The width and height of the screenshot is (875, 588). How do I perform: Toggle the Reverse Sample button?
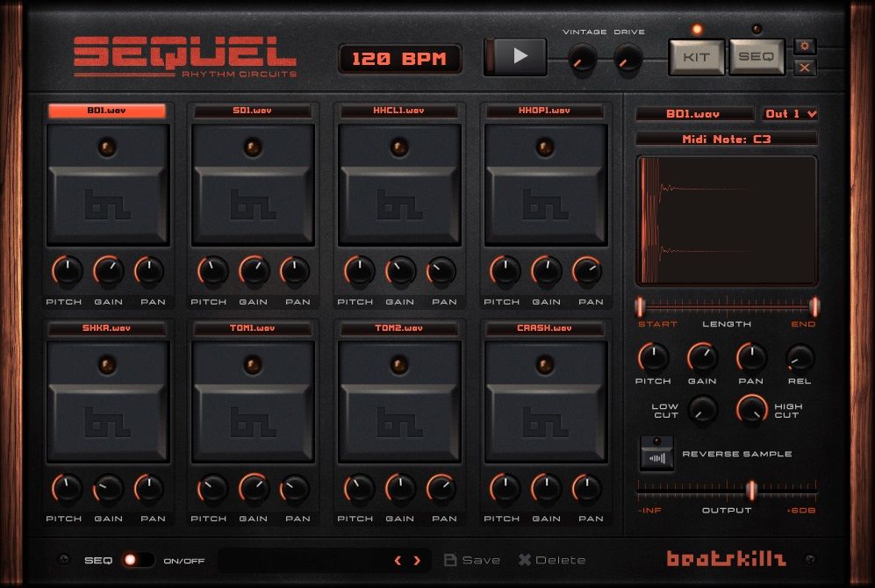(656, 454)
